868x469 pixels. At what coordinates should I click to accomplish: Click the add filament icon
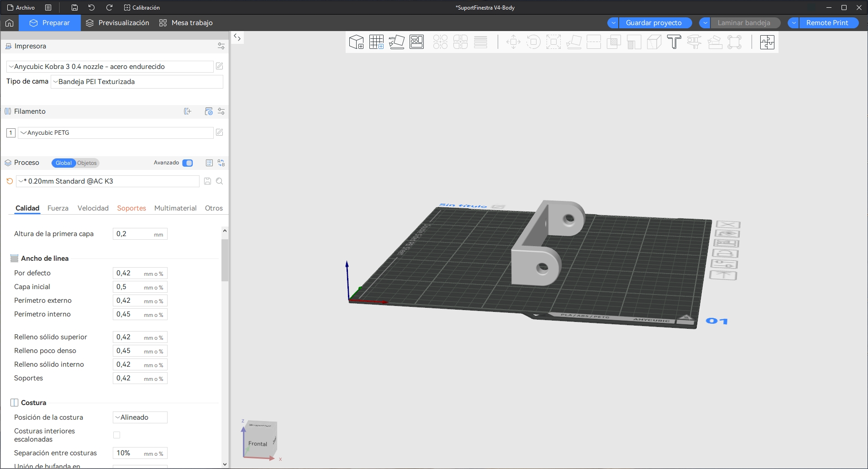pos(187,111)
